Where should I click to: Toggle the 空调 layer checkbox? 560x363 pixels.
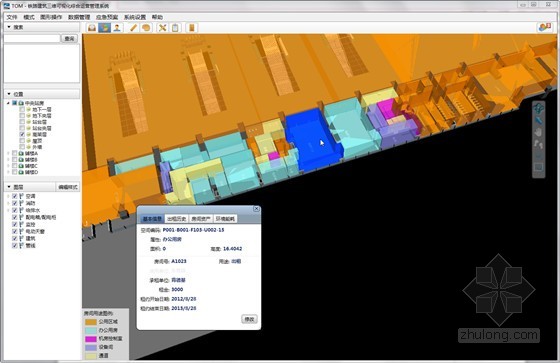15,196
